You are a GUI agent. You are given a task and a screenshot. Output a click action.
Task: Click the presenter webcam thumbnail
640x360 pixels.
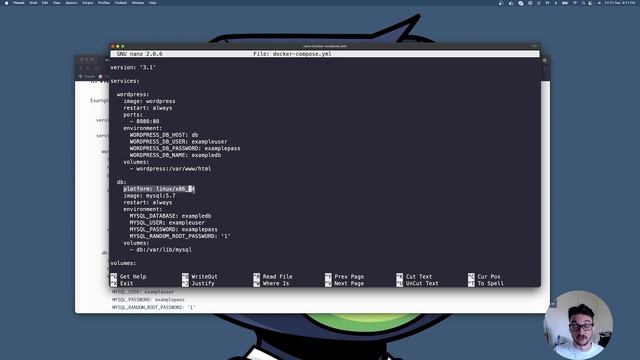click(579, 325)
